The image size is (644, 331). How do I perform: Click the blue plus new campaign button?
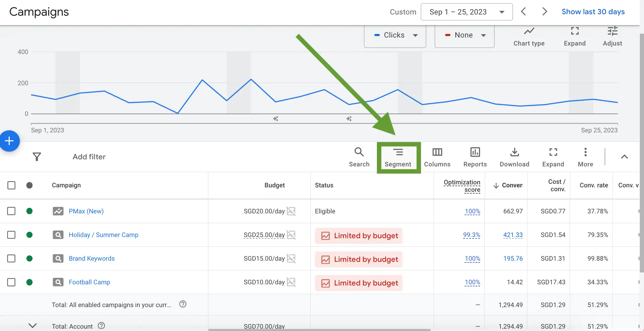tap(9, 141)
